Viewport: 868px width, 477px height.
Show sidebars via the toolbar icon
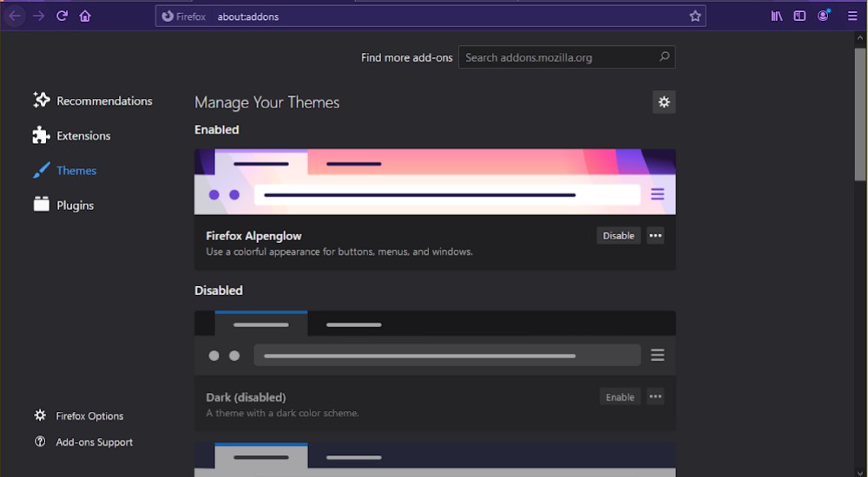coord(799,16)
